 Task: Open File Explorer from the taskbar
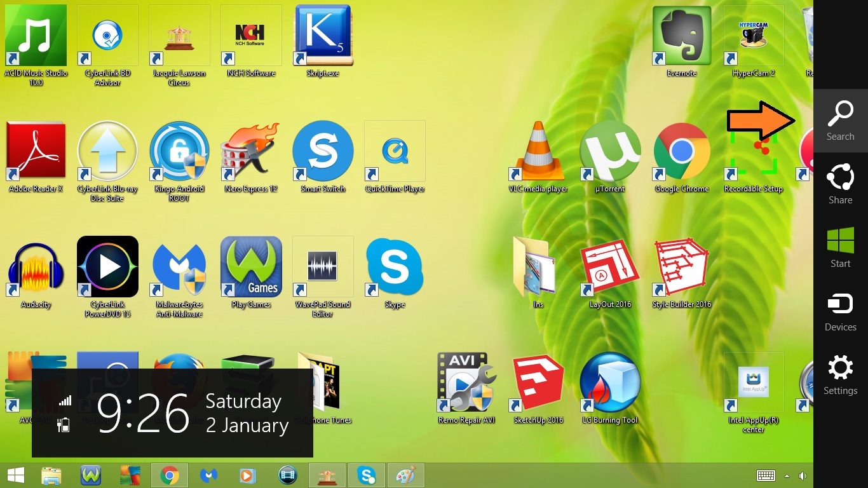[51, 475]
